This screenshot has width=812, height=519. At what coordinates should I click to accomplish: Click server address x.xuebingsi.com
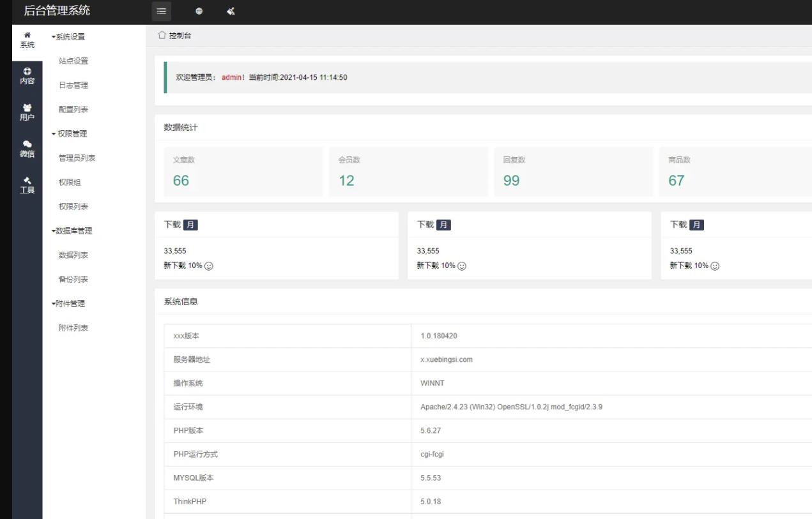447,359
